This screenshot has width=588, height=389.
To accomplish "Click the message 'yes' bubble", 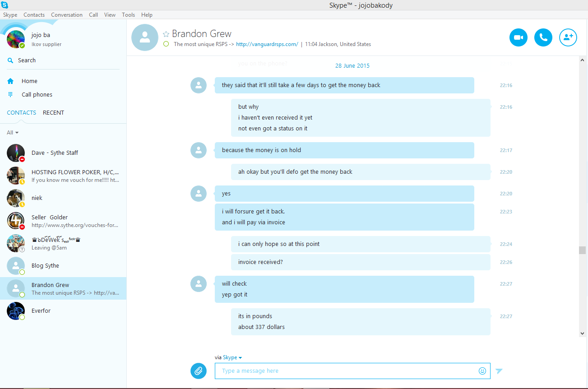I will pyautogui.click(x=344, y=194).
